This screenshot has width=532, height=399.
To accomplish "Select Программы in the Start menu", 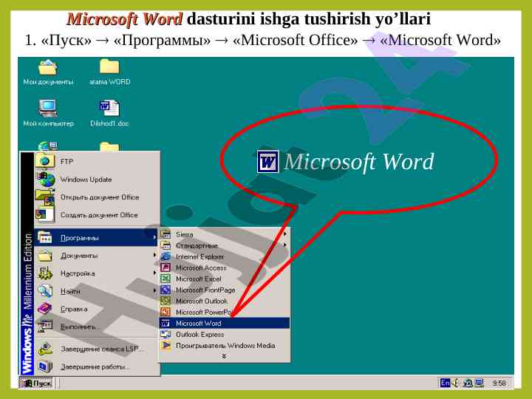I will click(x=80, y=238).
